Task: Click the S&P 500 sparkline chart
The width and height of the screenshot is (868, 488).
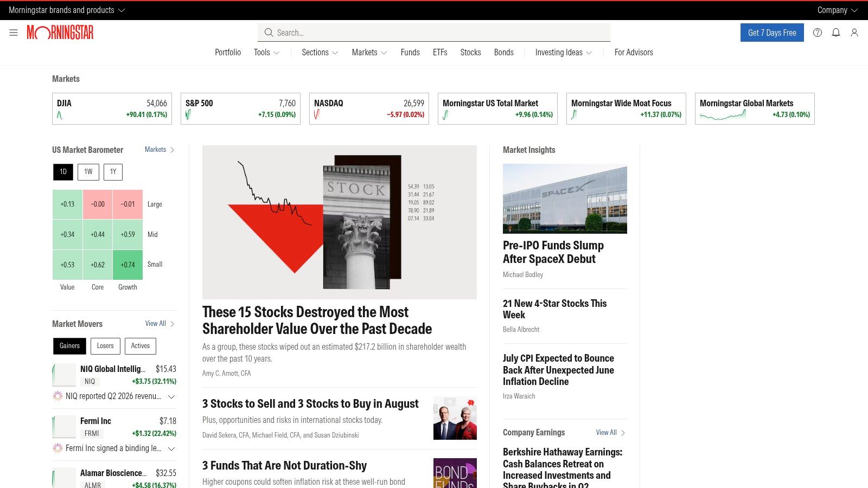Action: [188, 115]
